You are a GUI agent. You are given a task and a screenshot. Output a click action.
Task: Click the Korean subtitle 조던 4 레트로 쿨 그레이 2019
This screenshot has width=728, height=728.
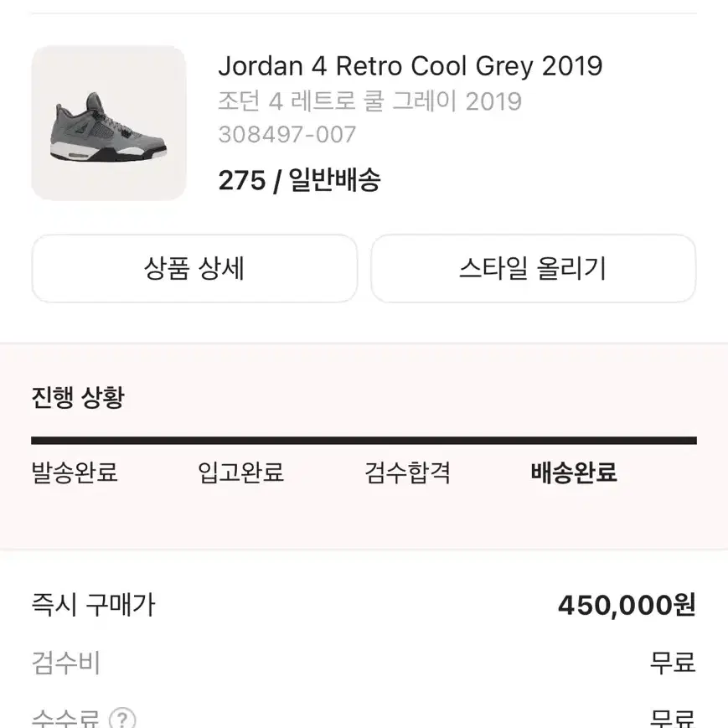coord(368,101)
